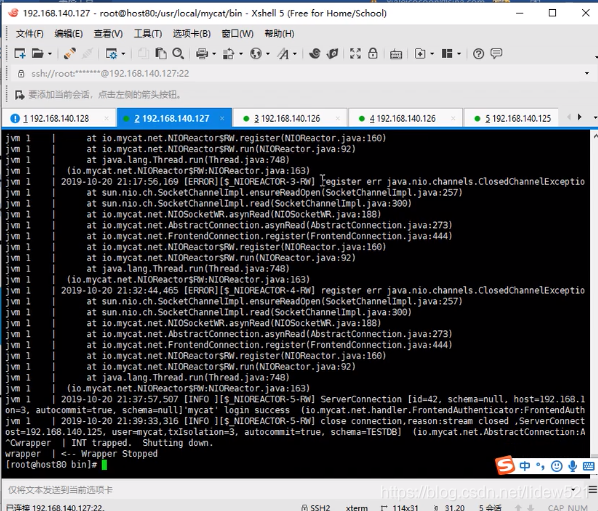Expand the Open session folder dropdown arrow
The image size is (598, 511).
point(50,54)
